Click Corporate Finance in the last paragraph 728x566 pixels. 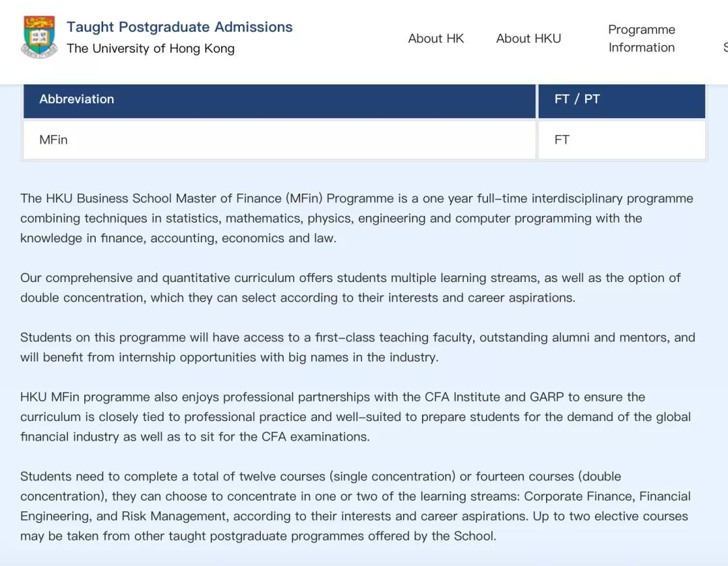pos(578,497)
